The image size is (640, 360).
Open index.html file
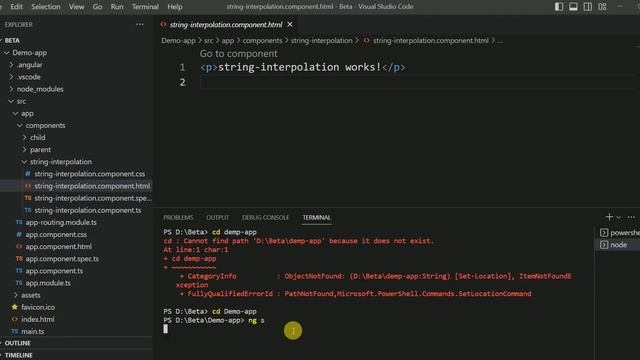coord(33,319)
